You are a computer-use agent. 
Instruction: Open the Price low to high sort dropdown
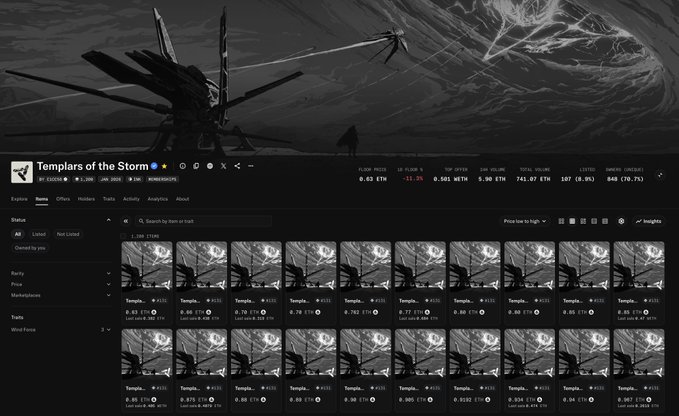point(524,221)
